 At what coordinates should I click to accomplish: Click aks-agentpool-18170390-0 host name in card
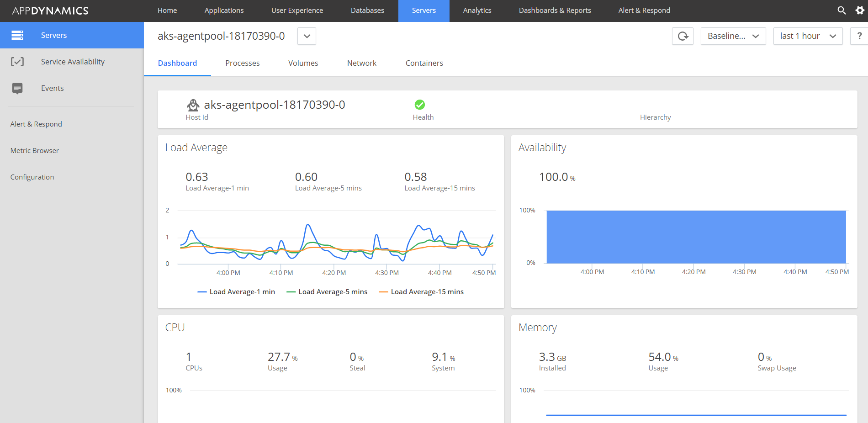click(x=275, y=105)
